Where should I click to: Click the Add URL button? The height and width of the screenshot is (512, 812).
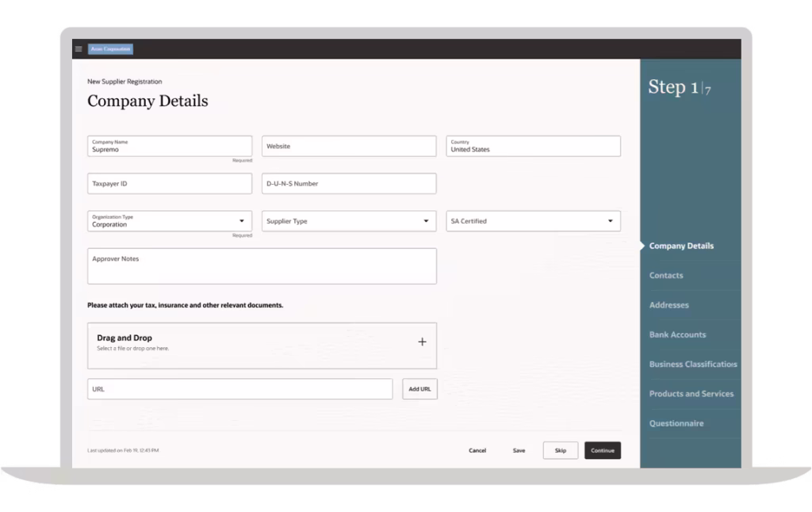tap(419, 389)
